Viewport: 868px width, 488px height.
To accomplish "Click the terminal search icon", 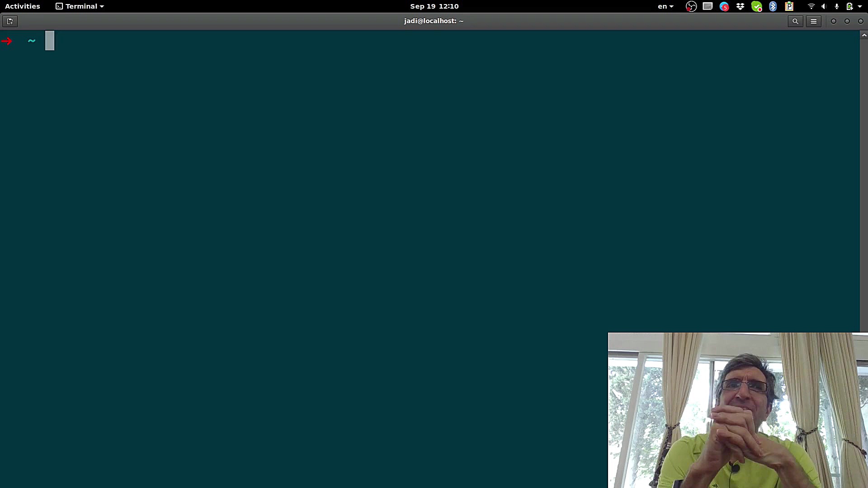I will [795, 21].
